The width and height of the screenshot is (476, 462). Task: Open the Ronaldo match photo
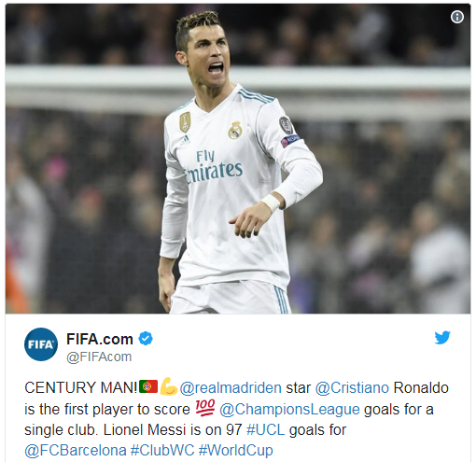(238, 159)
